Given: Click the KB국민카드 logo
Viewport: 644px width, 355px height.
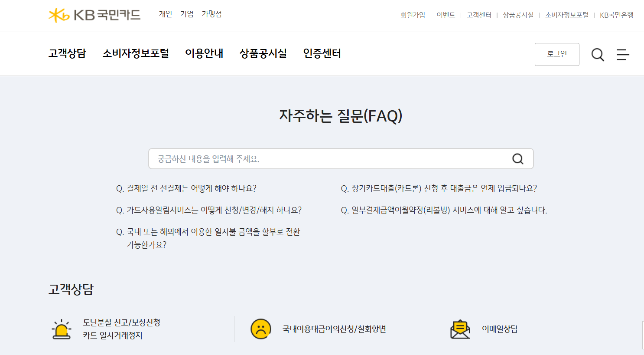Looking at the screenshot, I should tap(94, 14).
